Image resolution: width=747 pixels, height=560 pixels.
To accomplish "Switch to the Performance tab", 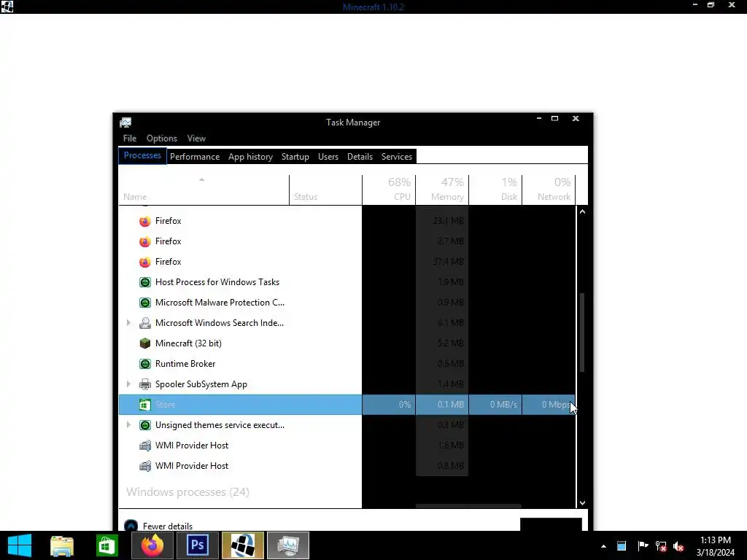I will click(x=195, y=156).
